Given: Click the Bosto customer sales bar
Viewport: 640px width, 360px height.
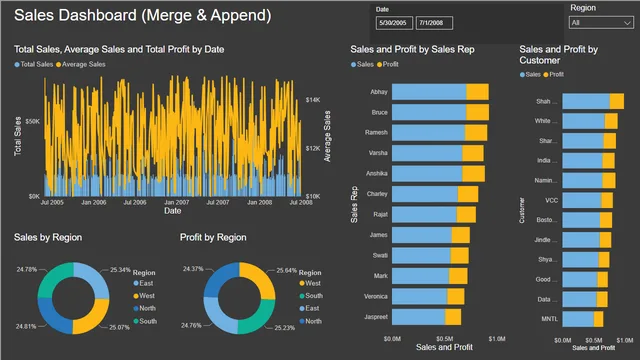Looking at the screenshot, I should tap(581, 220).
